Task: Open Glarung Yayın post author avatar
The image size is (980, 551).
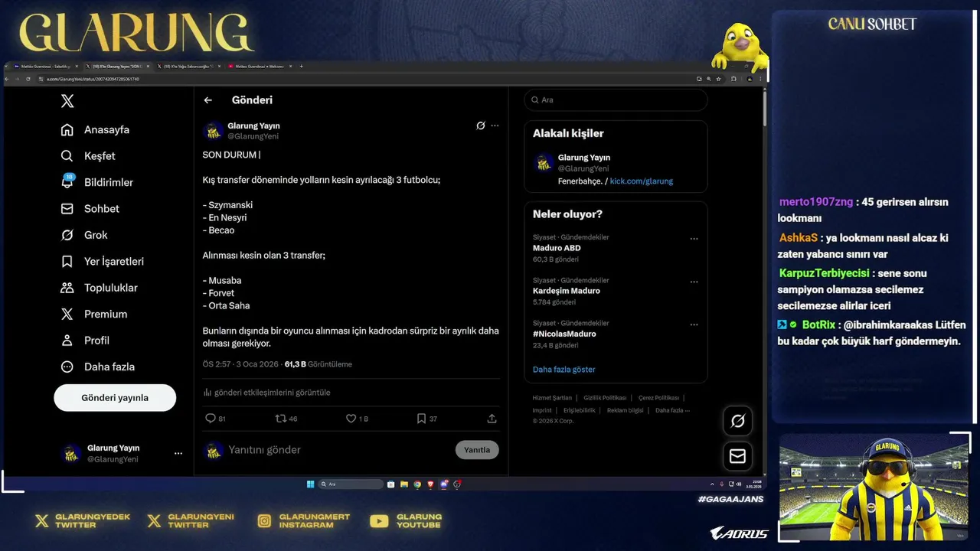Action: pos(213,131)
